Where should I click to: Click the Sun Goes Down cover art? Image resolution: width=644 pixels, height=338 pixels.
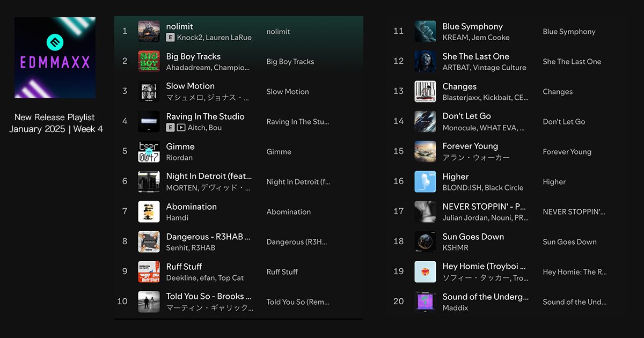425,242
